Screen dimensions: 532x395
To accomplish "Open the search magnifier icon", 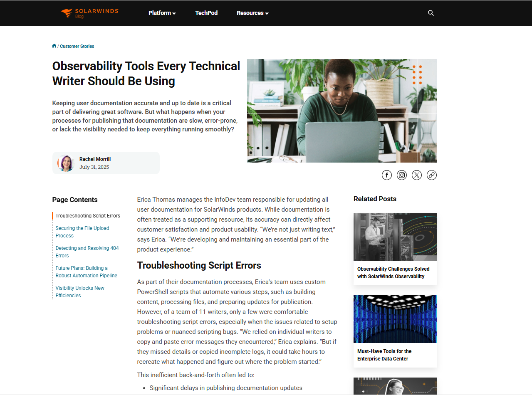I will pos(431,13).
